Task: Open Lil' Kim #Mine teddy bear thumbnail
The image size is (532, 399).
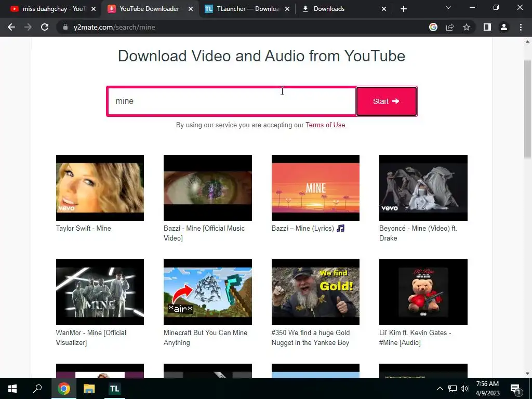Action: tap(423, 292)
